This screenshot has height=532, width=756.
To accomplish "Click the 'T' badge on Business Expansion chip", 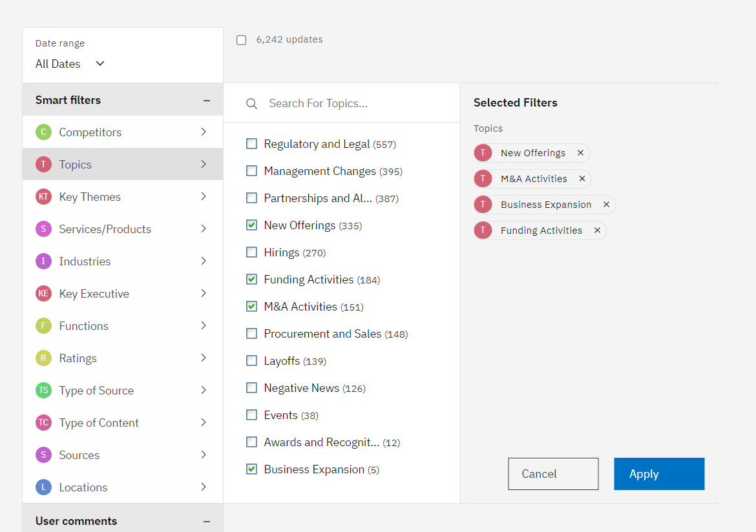I will (x=483, y=204).
